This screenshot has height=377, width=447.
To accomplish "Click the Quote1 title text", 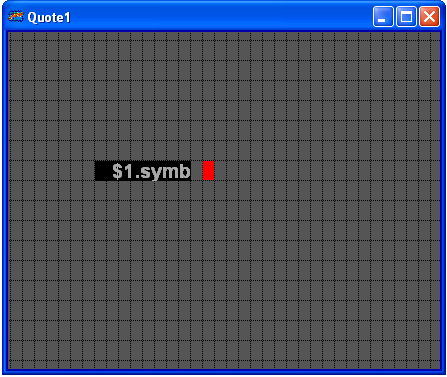I will [49, 17].
